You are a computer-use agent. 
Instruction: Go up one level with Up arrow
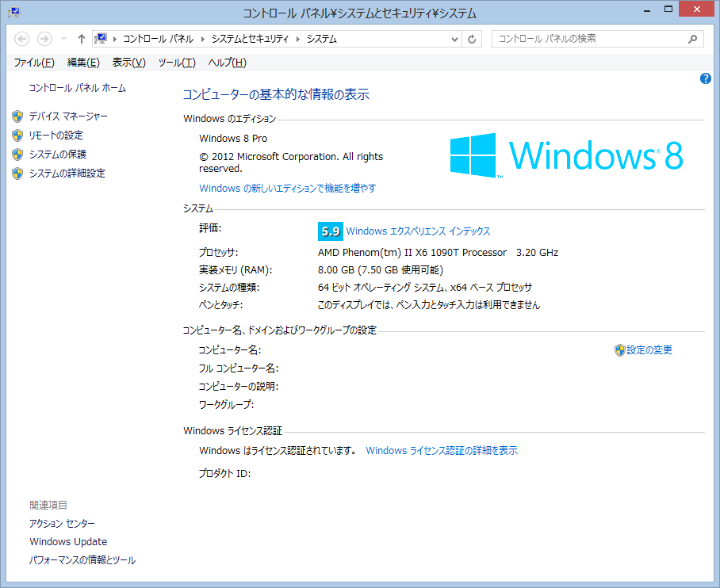[x=81, y=39]
